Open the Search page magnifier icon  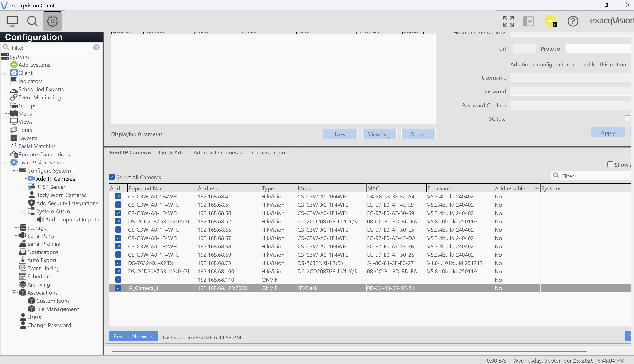(32, 21)
